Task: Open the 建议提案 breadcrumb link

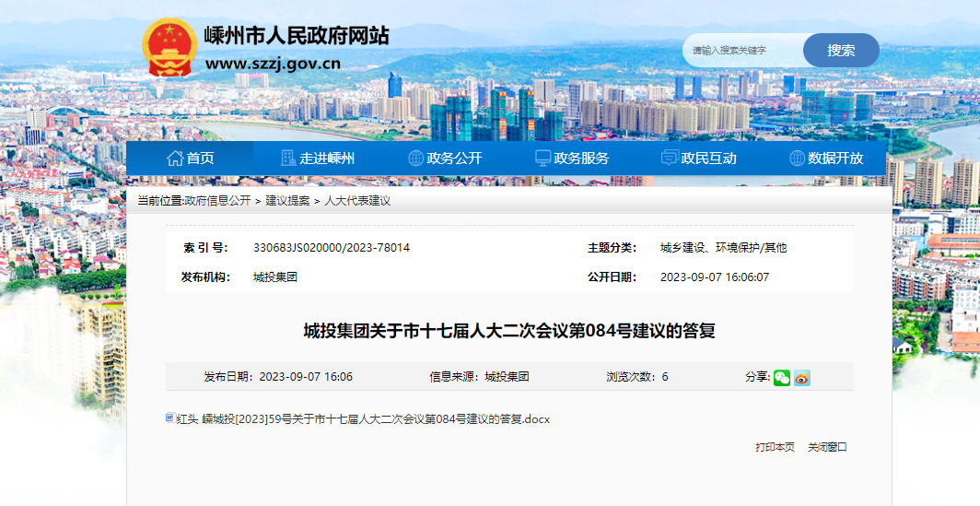Action: click(x=287, y=201)
